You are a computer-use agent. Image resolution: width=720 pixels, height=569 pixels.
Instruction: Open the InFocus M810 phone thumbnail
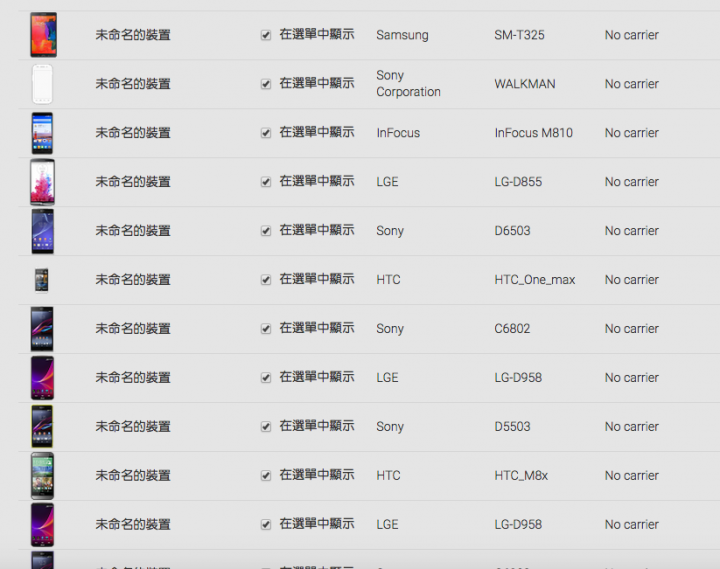(42, 133)
